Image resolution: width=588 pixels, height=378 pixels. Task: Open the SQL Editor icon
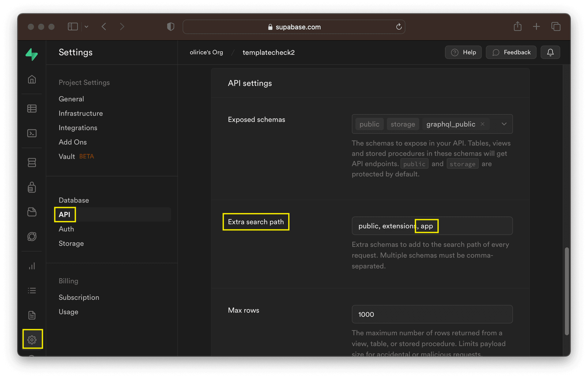pyautogui.click(x=32, y=133)
